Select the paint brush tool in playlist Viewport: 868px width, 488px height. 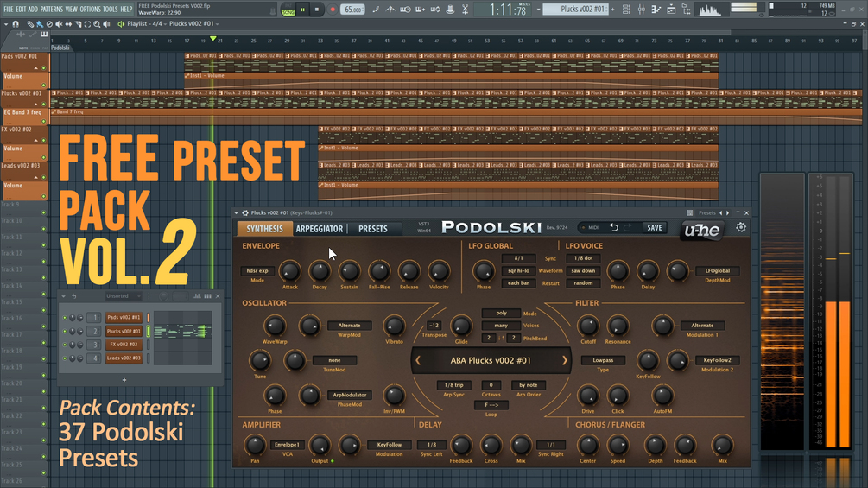(40, 24)
